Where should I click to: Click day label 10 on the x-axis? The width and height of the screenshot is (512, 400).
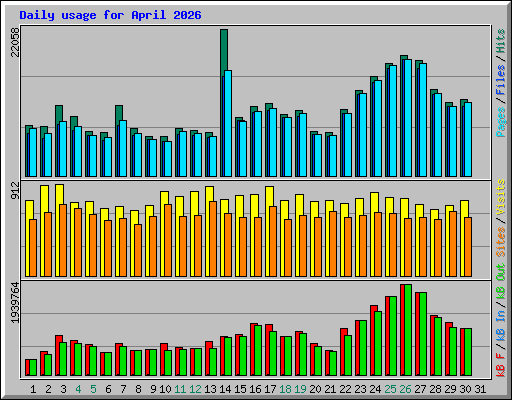[x=165, y=389]
